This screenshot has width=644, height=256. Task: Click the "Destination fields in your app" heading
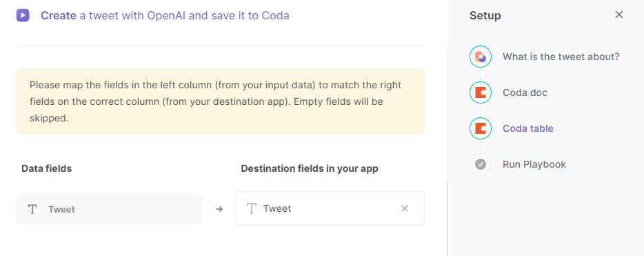coord(310,168)
